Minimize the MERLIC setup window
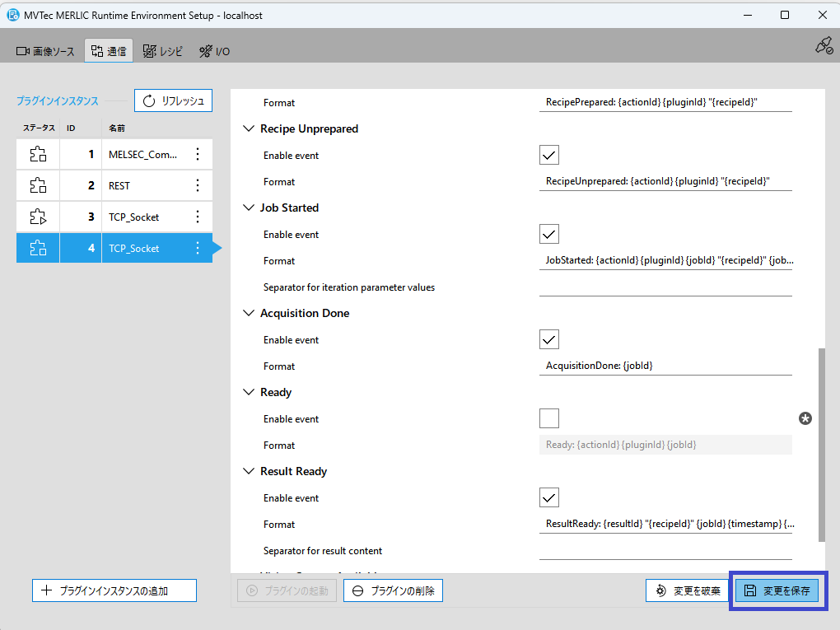 748,15
